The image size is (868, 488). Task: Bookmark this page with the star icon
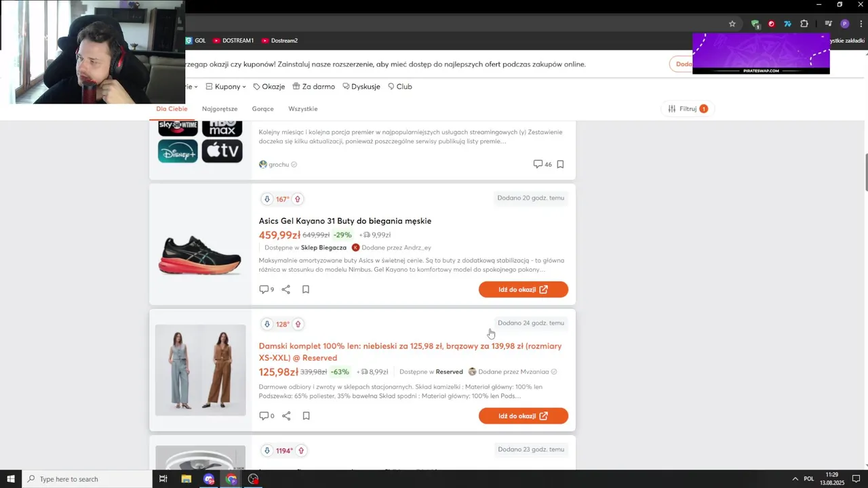point(732,24)
